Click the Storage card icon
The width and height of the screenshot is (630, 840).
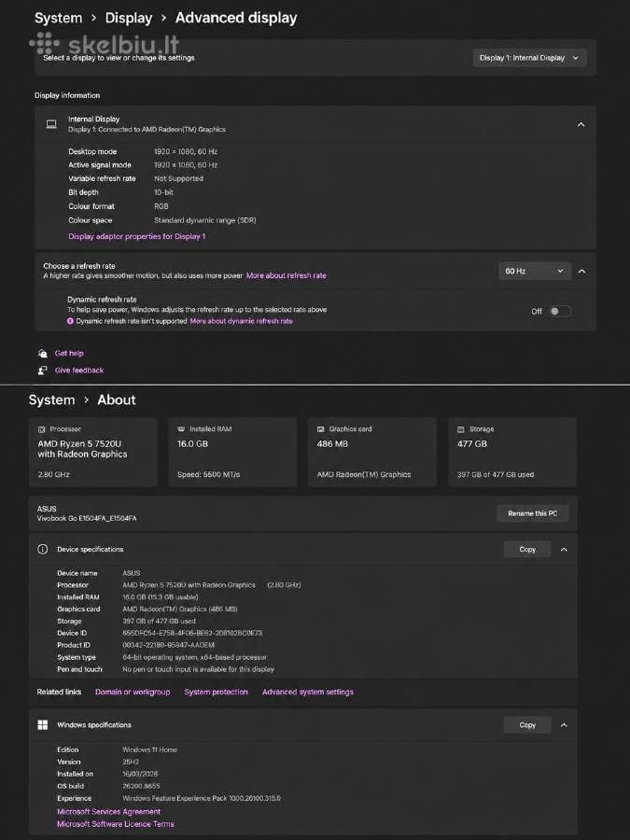[x=461, y=429]
